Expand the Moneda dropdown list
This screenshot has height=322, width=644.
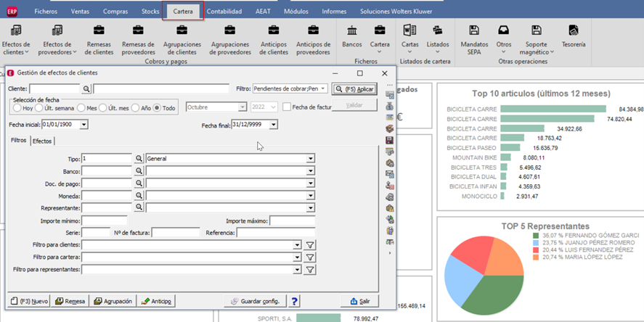point(311,196)
